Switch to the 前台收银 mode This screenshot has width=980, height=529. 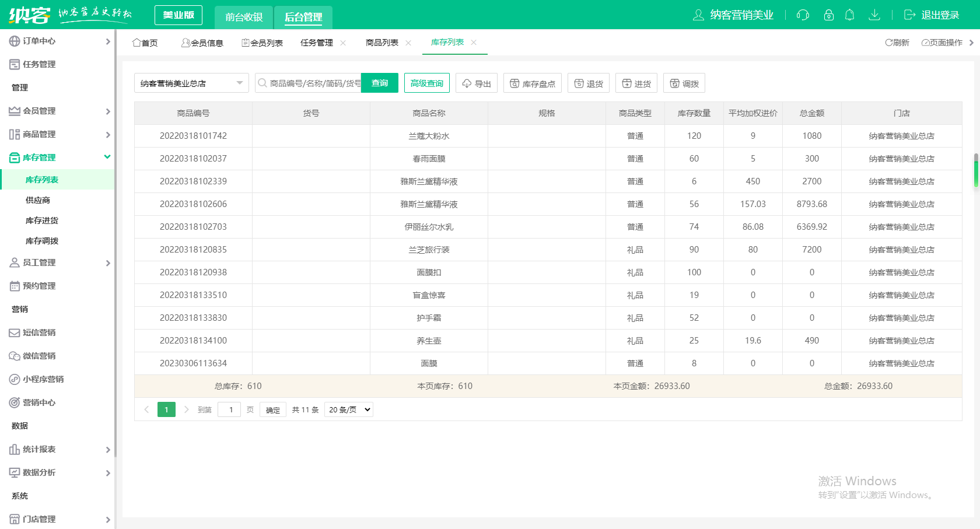pyautogui.click(x=243, y=17)
